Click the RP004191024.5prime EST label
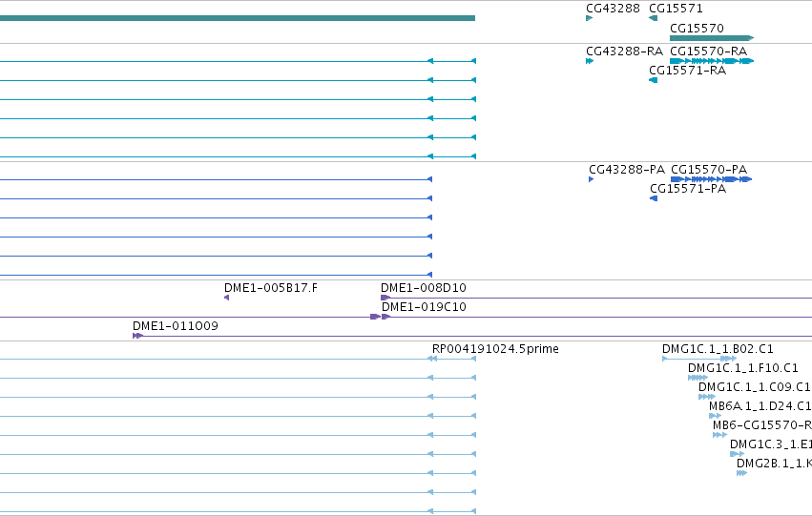The width and height of the screenshot is (812, 516). pyautogui.click(x=495, y=349)
